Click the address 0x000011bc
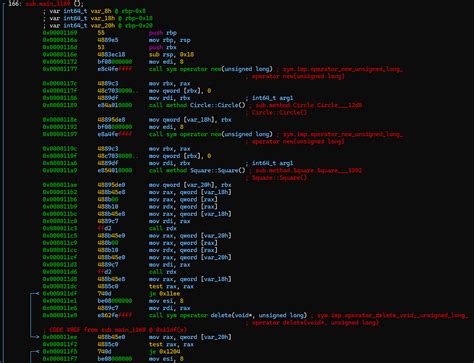Image resolution: width=474 pixels, height=363 pixels. click(60, 214)
